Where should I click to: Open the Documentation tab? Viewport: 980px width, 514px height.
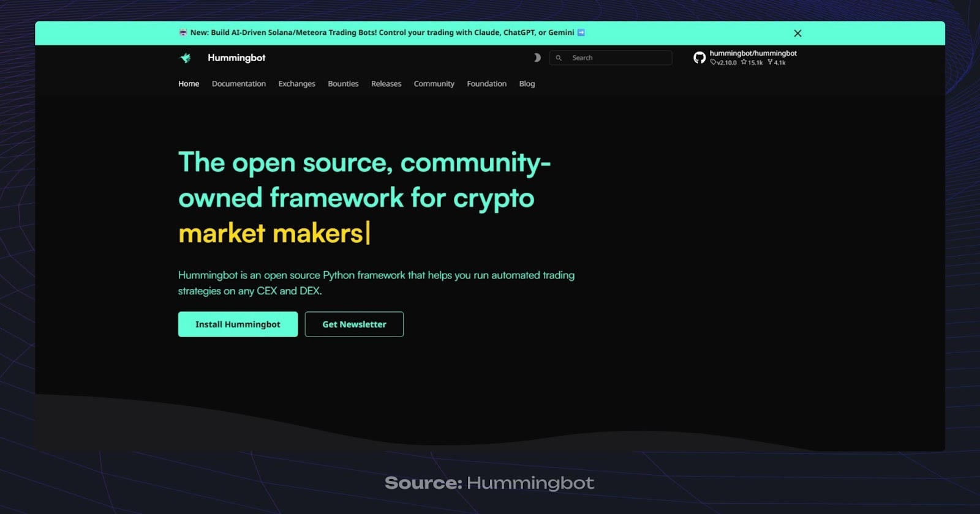pos(238,84)
